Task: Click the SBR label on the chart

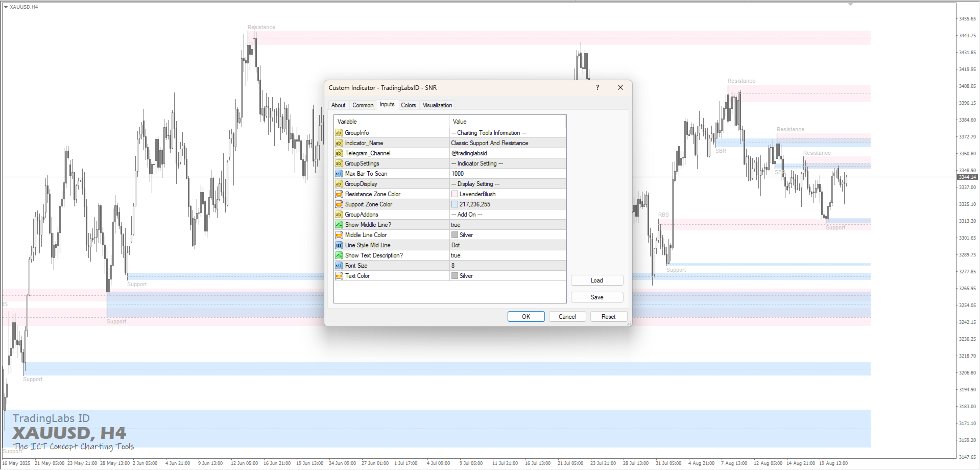Action: point(721,151)
